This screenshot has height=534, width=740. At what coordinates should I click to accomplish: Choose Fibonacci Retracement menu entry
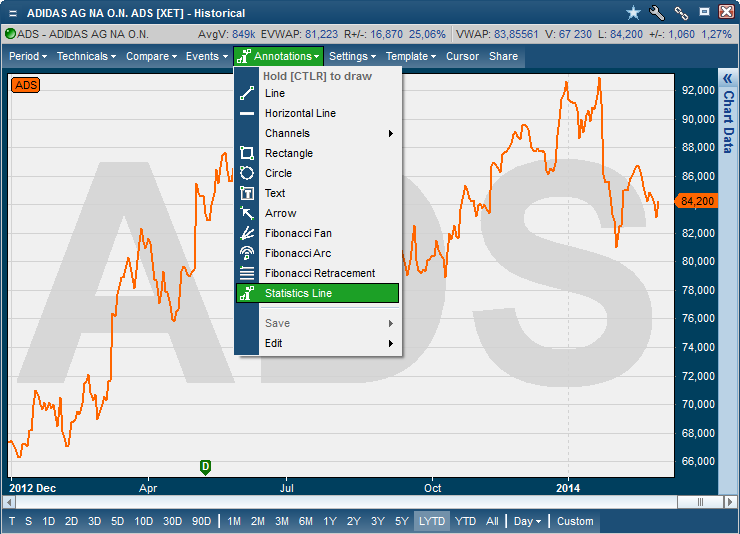pyautogui.click(x=320, y=273)
